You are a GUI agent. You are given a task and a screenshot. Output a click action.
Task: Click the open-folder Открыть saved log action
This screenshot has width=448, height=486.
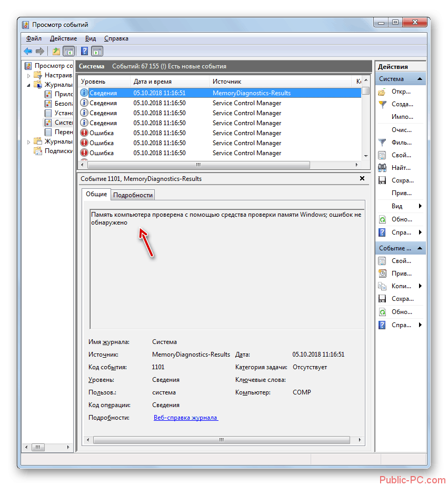[x=400, y=92]
